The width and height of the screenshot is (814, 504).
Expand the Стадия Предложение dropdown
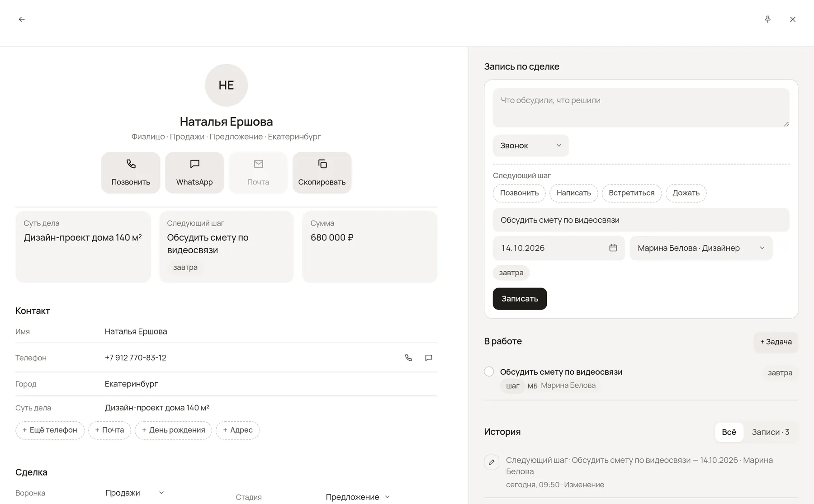(357, 497)
